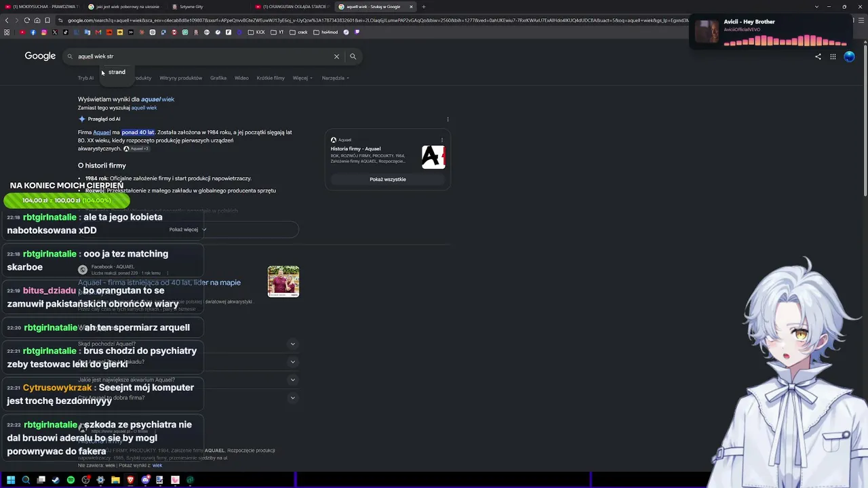Switch to the Sztywne Gity tab
The height and width of the screenshot is (488, 868).
point(209,7)
